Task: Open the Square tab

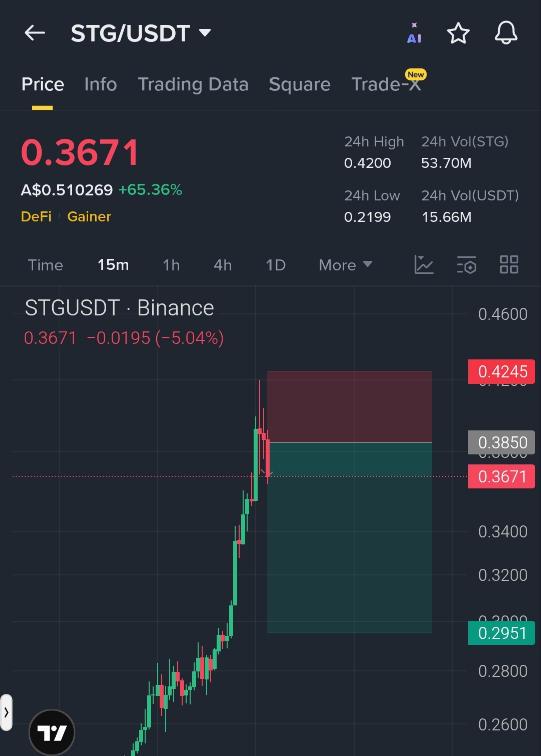Action: point(300,84)
